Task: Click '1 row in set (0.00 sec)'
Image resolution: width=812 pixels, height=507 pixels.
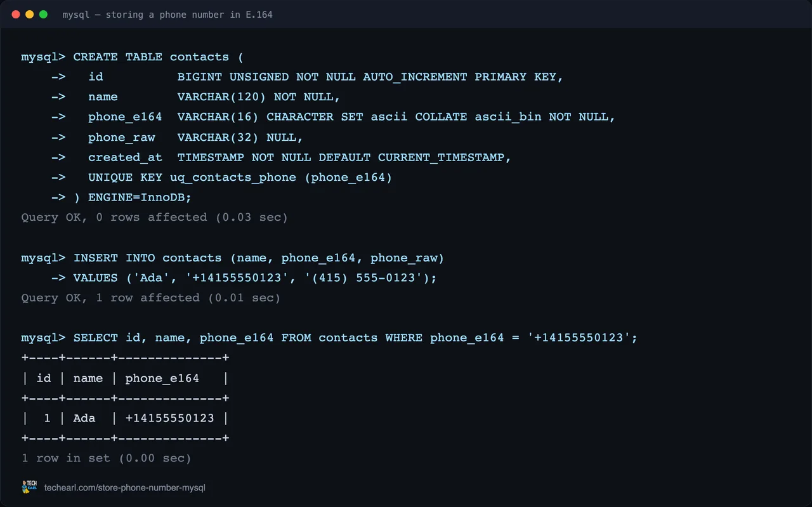Action: [106, 458]
